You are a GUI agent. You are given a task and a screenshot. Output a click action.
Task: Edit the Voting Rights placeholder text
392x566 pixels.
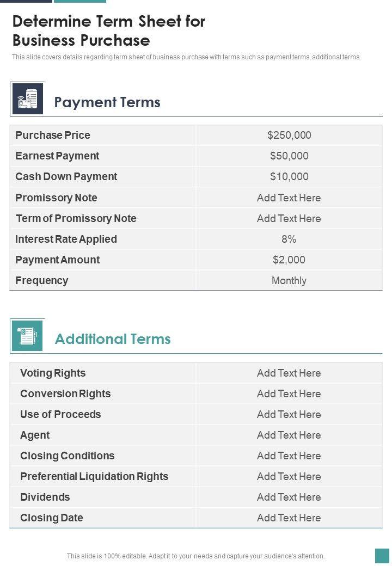point(289,373)
